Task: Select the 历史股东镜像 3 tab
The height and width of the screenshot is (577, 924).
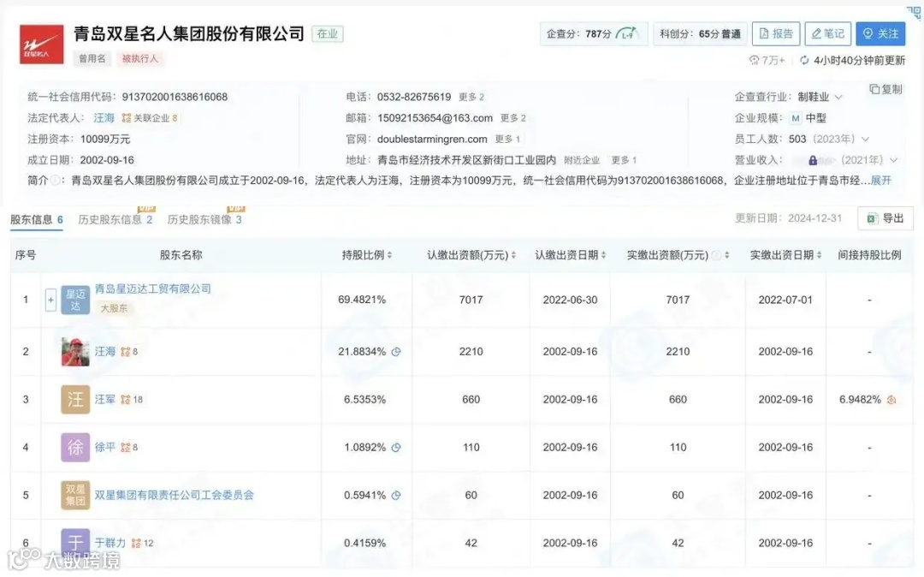Action: [x=204, y=219]
